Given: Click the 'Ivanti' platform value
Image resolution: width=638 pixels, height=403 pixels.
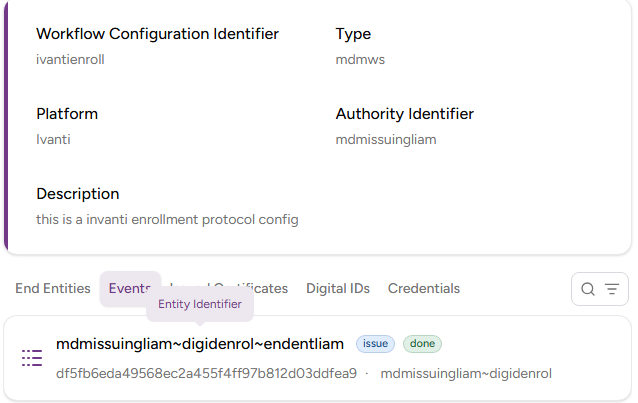Looking at the screenshot, I should click(53, 139).
